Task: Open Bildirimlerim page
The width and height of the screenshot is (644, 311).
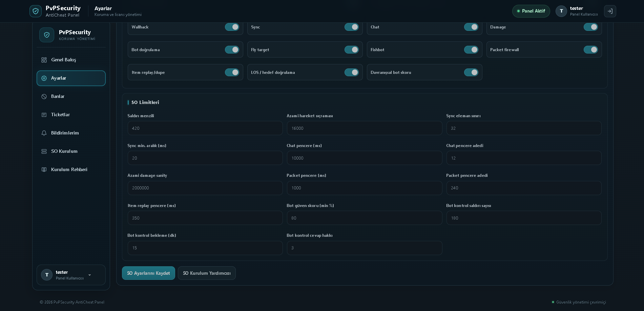Action: 71,133
